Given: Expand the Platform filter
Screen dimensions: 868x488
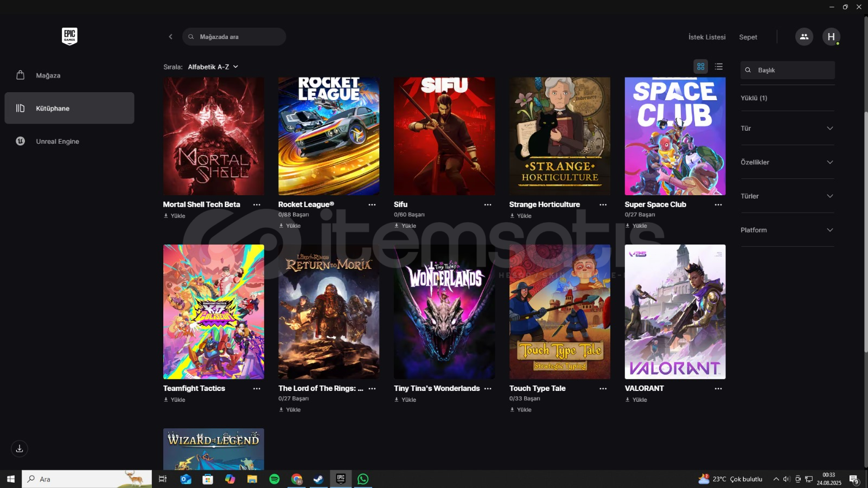Looking at the screenshot, I should coord(787,230).
